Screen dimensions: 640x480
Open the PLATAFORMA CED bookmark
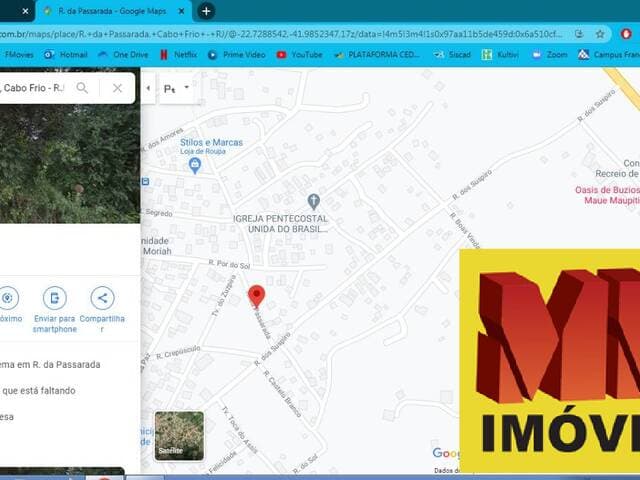[377, 55]
